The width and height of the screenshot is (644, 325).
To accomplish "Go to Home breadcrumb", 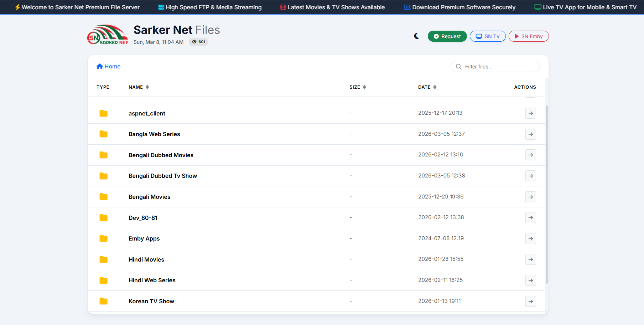I will pos(109,66).
